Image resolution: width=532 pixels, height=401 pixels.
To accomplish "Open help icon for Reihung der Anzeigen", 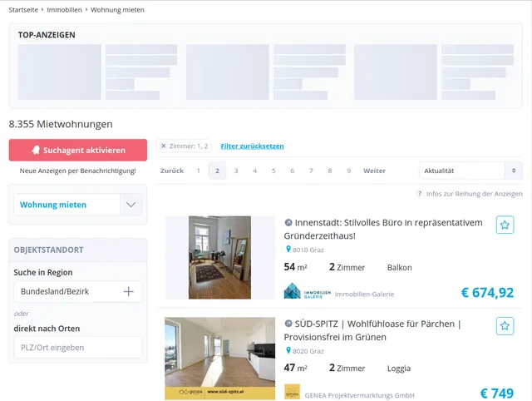I will click(x=420, y=194).
